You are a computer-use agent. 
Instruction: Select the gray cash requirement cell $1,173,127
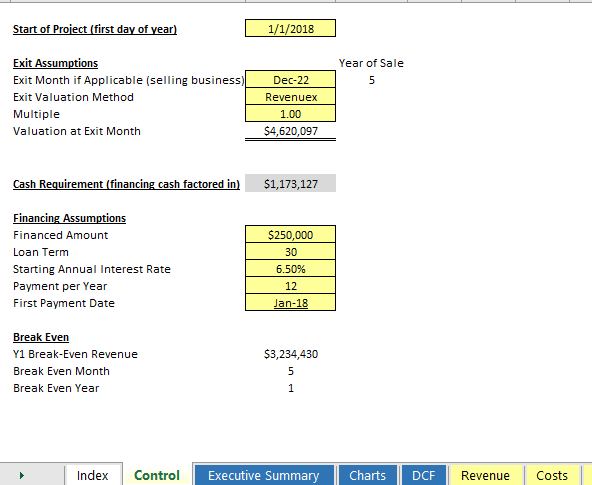[x=290, y=183]
